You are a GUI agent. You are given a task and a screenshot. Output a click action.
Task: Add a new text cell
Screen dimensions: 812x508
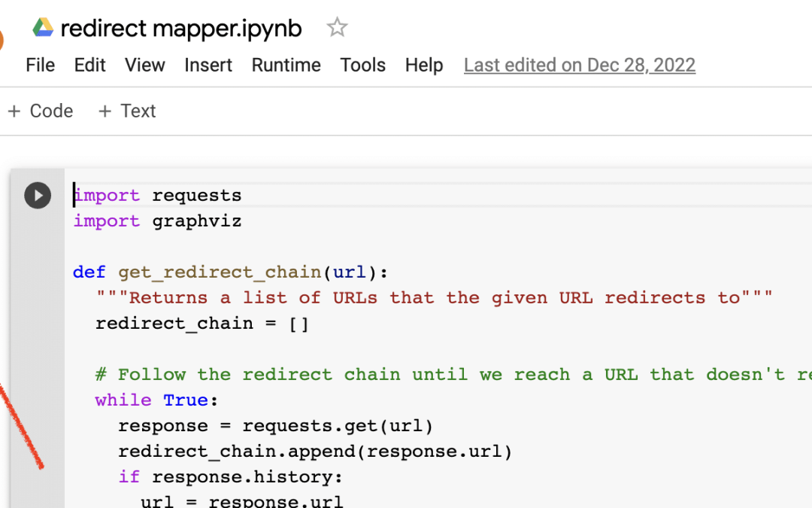[x=126, y=111]
